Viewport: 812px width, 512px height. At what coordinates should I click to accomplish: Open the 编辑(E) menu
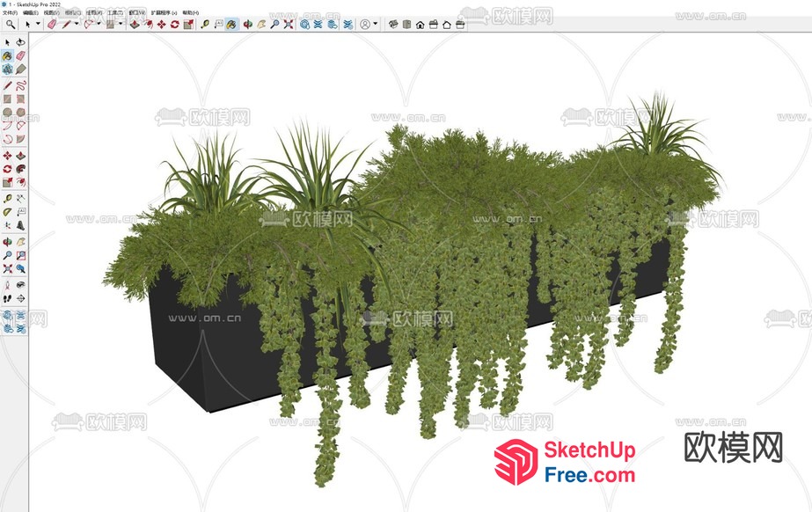(x=31, y=12)
